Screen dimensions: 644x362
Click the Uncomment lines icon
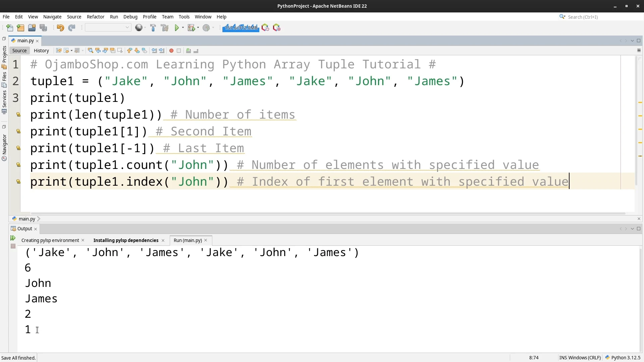pos(196,51)
